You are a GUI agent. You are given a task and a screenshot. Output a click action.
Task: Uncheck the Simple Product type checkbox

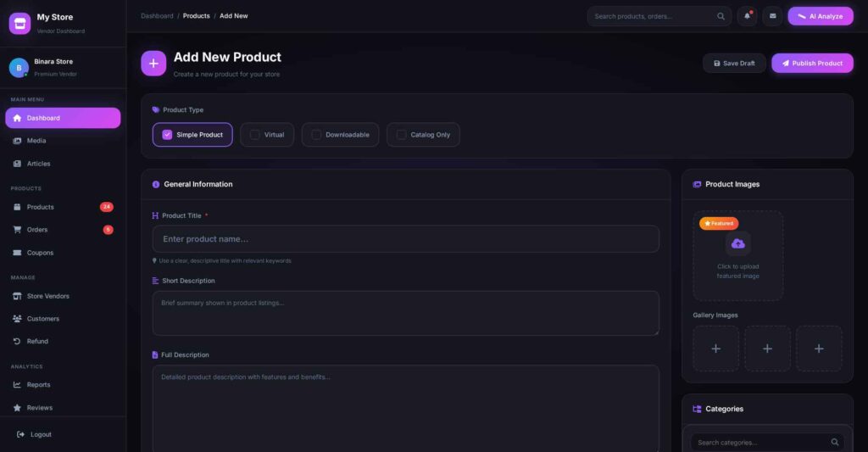pyautogui.click(x=167, y=135)
